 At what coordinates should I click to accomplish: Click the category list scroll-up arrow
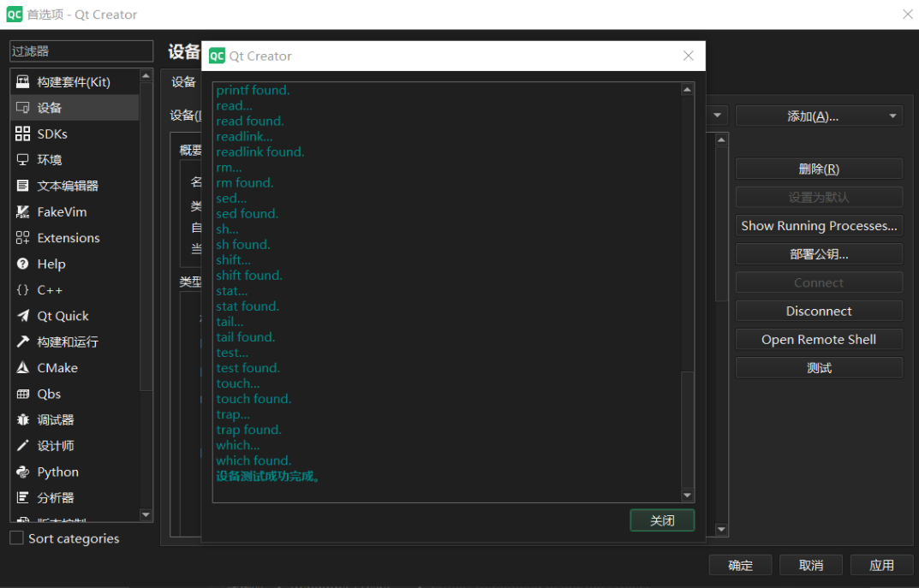pyautogui.click(x=146, y=75)
